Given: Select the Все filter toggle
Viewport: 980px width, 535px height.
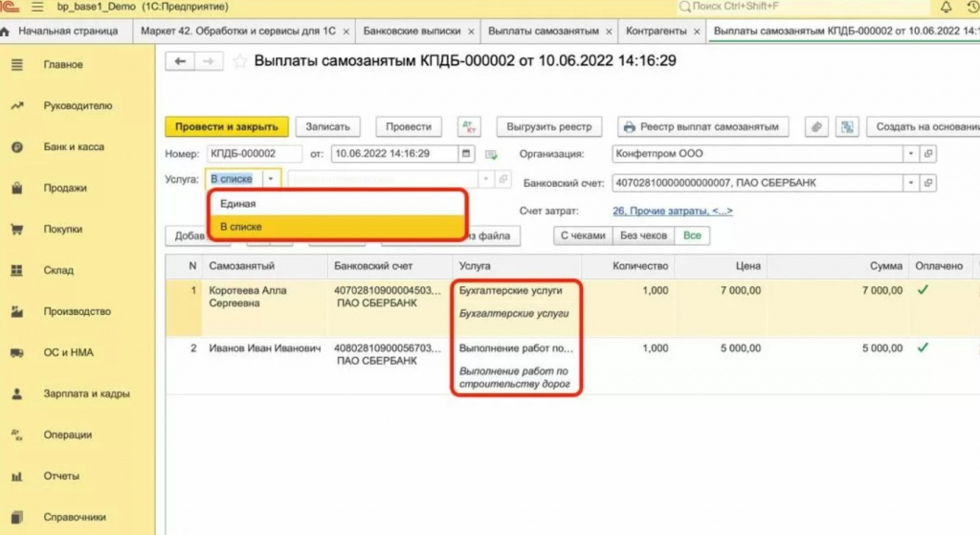Looking at the screenshot, I should (x=692, y=235).
